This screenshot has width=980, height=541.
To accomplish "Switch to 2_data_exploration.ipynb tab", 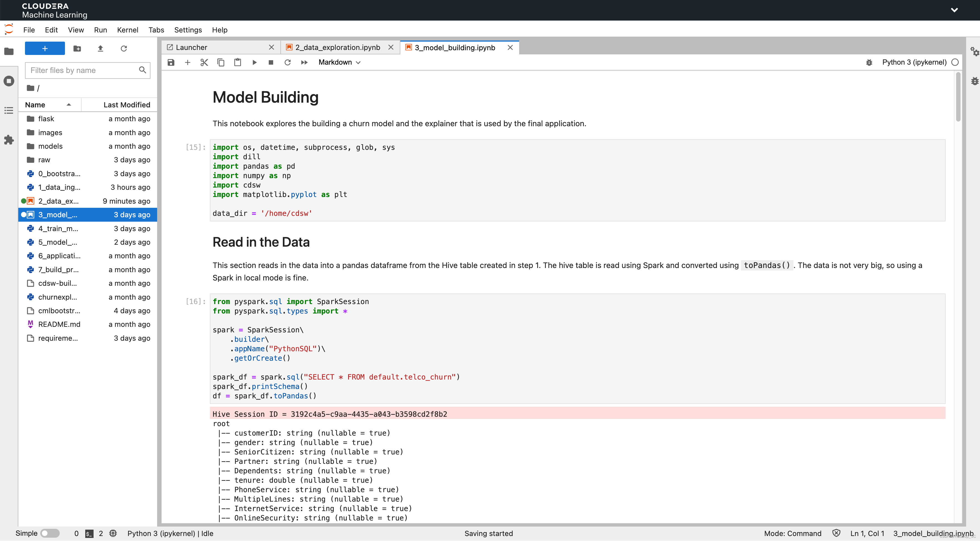I will 337,47.
